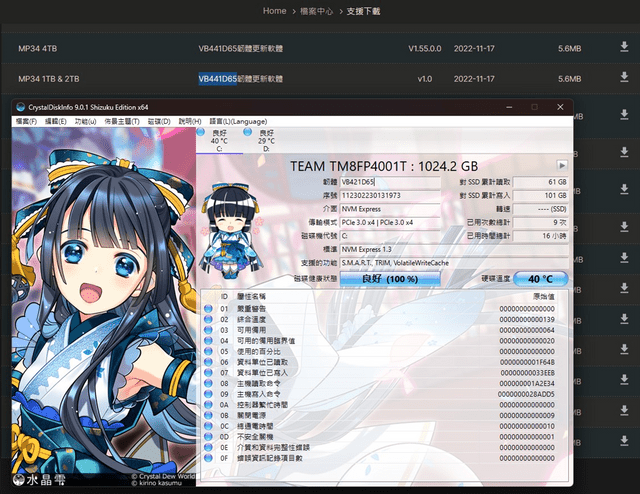Click the status orb in the row with ID 06
This screenshot has width=640, height=494.
pos(208,362)
